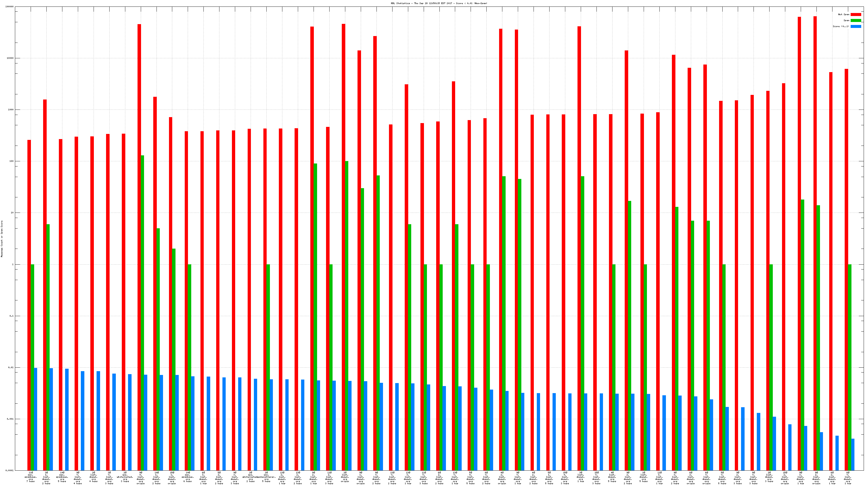
Task: Click the 0.01 y-axis tick label
Action: (x=11, y=367)
